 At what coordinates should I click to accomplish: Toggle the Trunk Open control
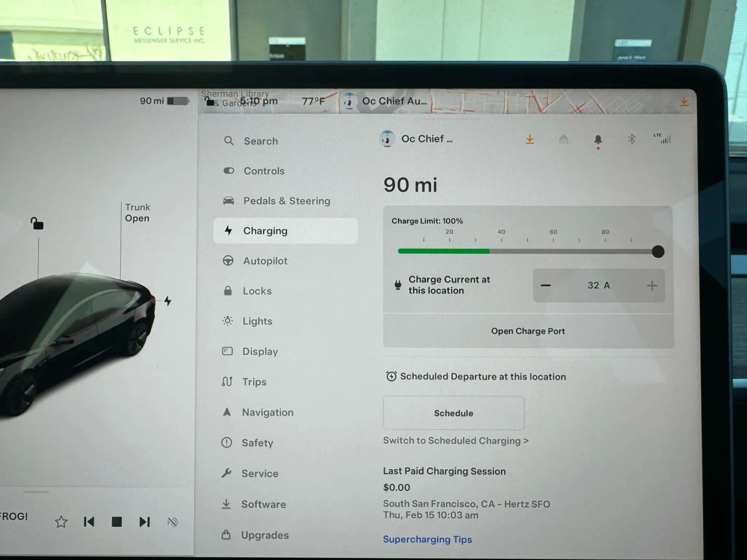137,213
